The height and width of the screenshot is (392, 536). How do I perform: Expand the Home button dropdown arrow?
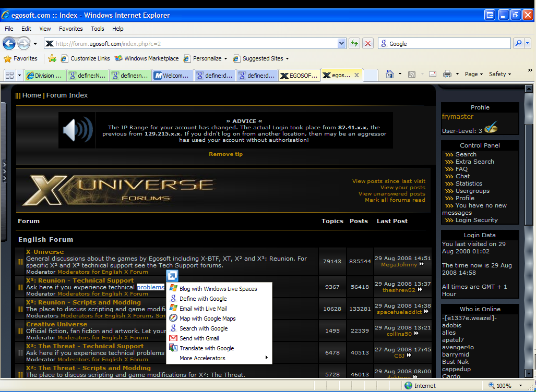(x=400, y=74)
